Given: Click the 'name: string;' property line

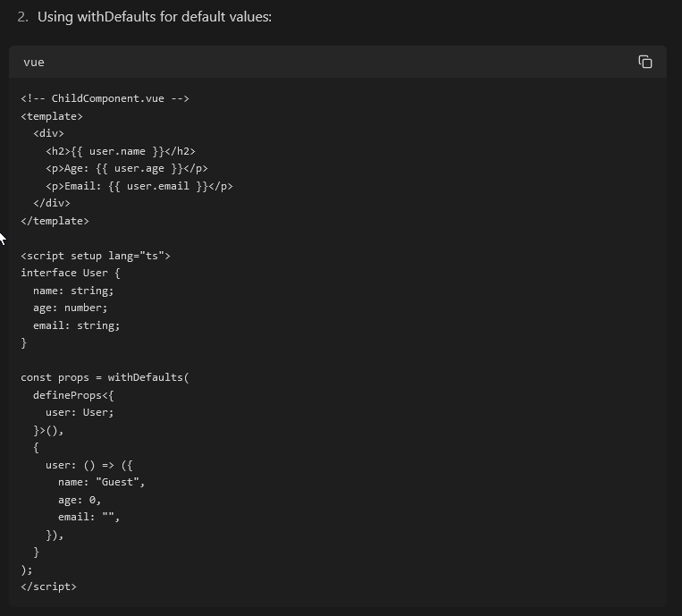Looking at the screenshot, I should pyautogui.click(x=73, y=291).
